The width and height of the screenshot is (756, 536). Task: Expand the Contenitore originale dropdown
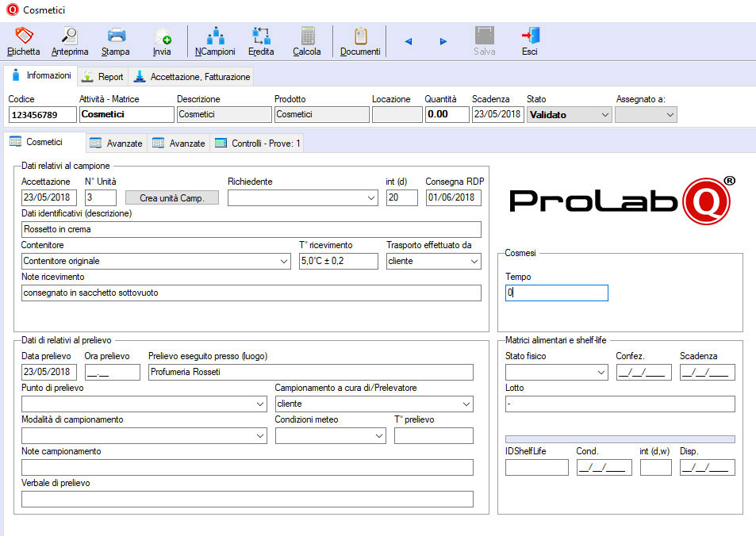[284, 261]
